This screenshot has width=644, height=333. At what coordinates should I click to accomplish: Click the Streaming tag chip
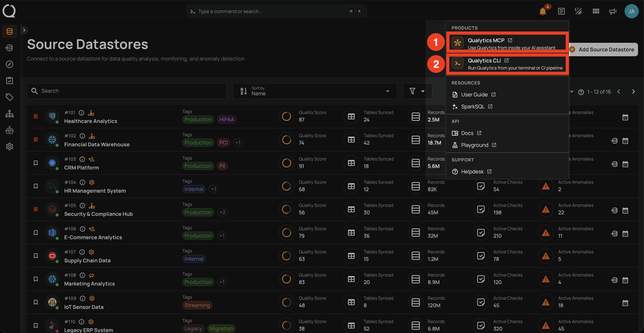[197, 305]
